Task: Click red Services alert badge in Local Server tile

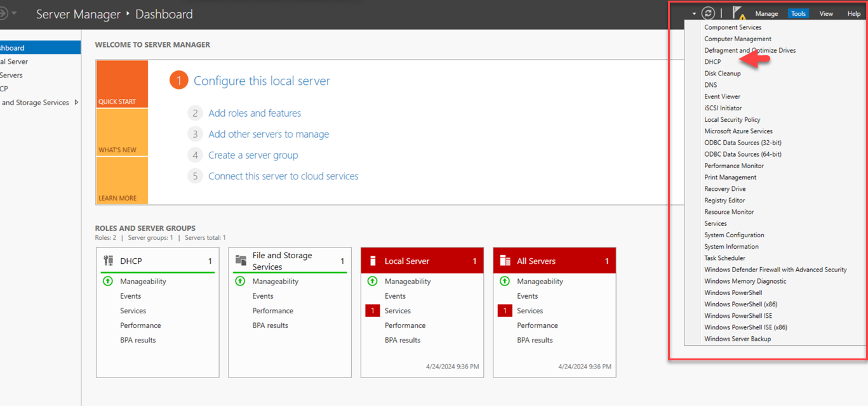Action: point(373,311)
